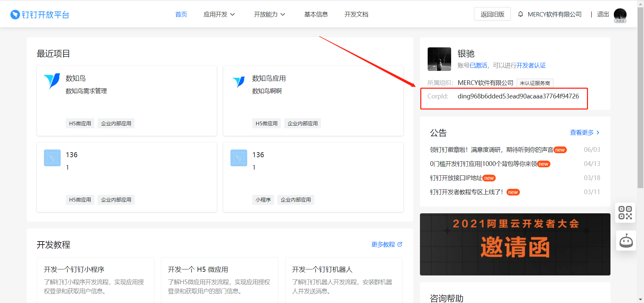Click the 查看更多 chevron arrow

(598, 133)
